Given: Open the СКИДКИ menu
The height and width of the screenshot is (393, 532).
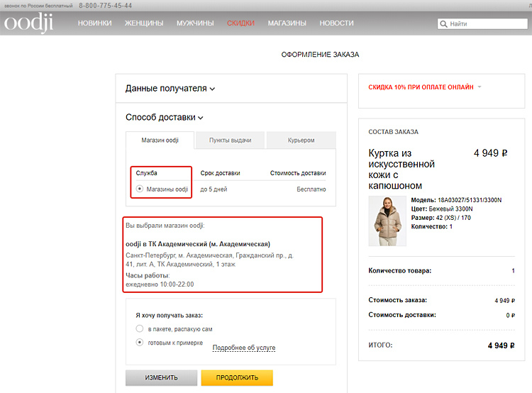Looking at the screenshot, I should 240,23.
